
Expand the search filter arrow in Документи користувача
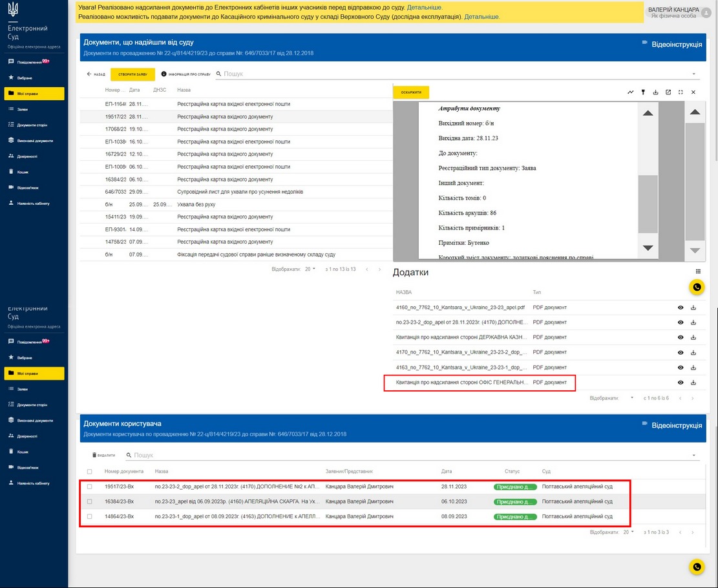tap(693, 455)
